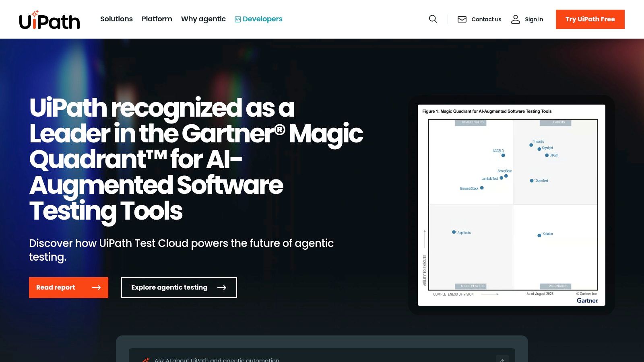Viewport: 644px width, 362px height.
Task: Click the BrowserStack label in the chart
Action: click(469, 189)
